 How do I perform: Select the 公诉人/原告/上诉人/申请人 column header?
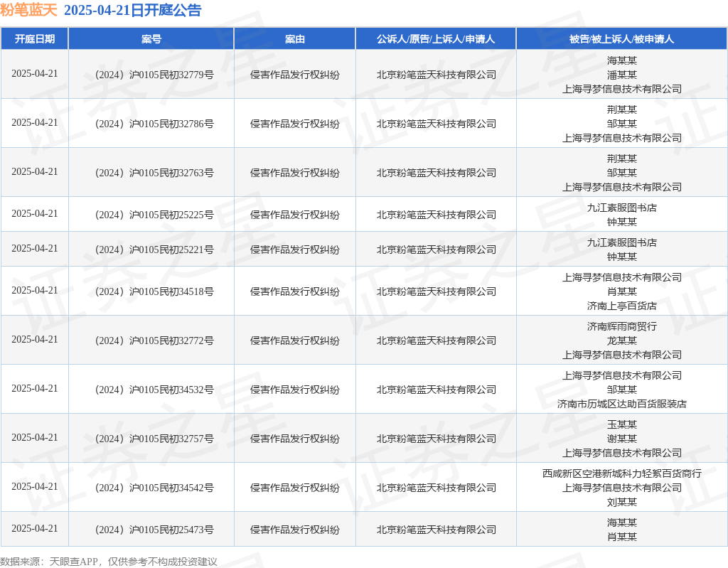[x=436, y=39]
